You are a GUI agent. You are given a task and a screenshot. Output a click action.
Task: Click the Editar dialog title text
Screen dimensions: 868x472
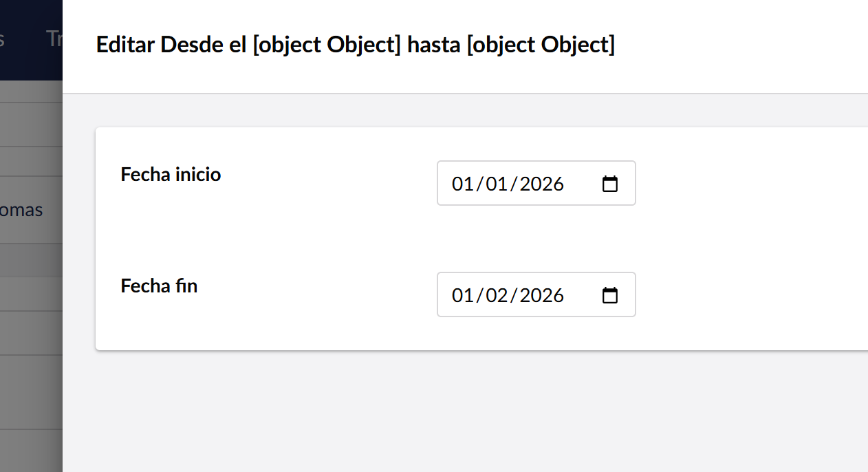[355, 45]
